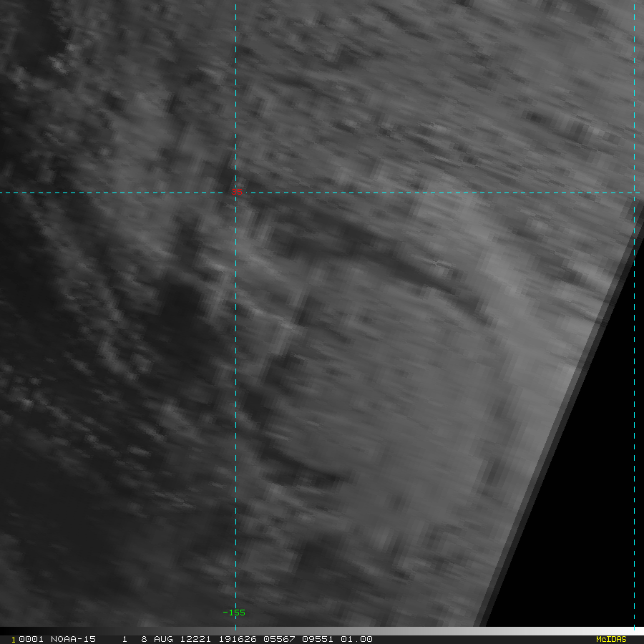Screen dimensions: 644x644
Task: Click the 09551 value in status line
Action: [318, 639]
